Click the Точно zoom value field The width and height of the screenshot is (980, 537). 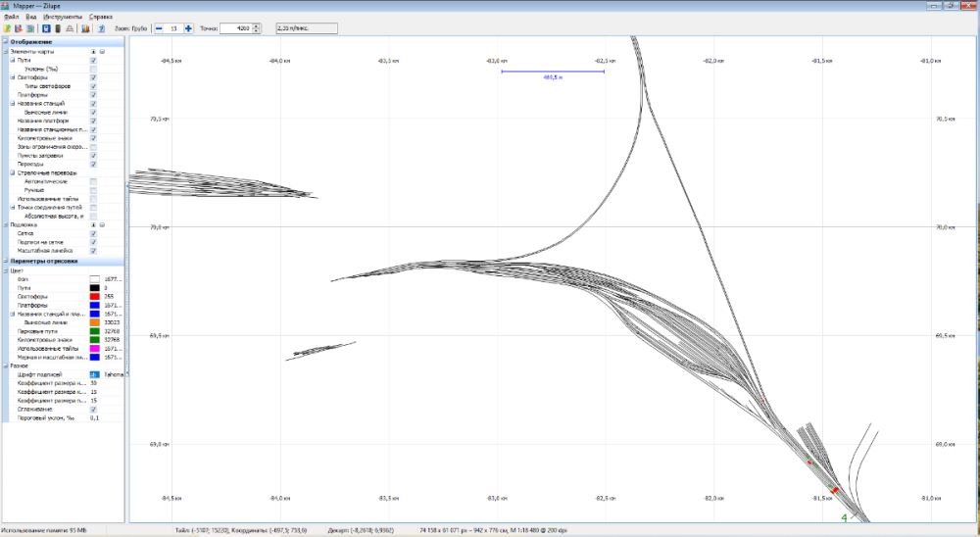click(235, 28)
